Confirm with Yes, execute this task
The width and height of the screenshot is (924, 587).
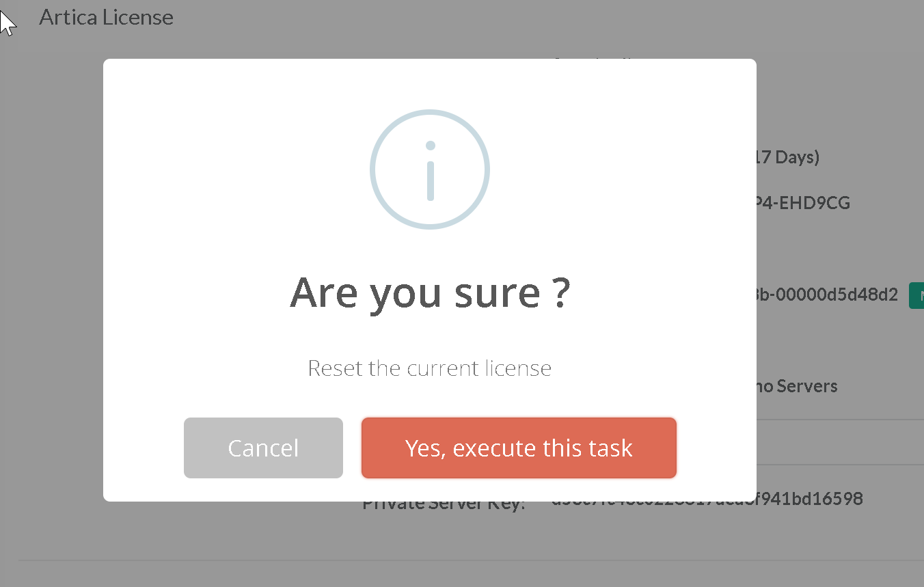519,448
